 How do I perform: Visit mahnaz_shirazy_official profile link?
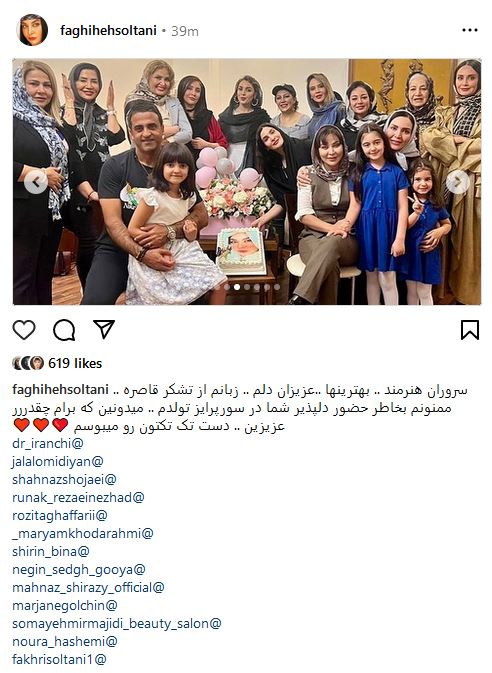[x=88, y=588]
